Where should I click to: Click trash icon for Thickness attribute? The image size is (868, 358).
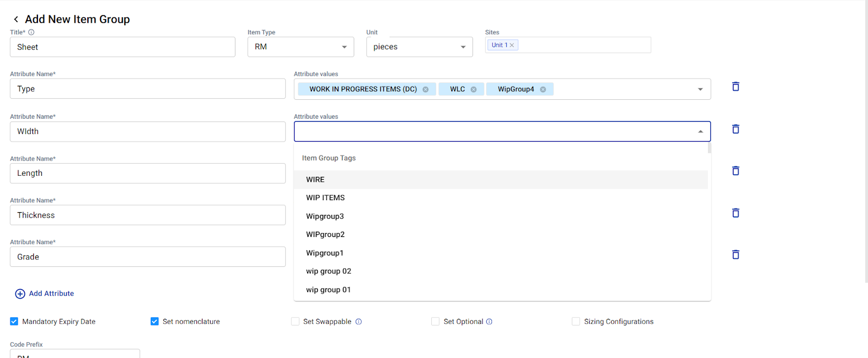[736, 213]
